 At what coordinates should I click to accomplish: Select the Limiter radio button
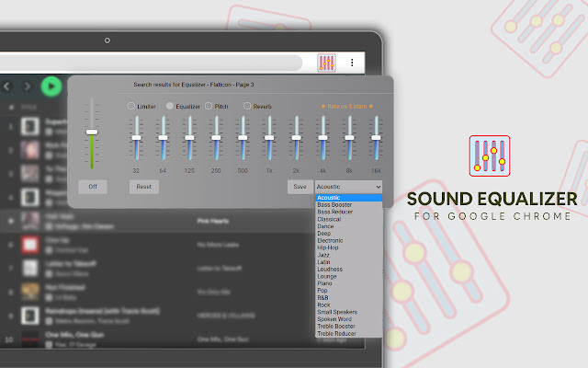click(x=131, y=106)
